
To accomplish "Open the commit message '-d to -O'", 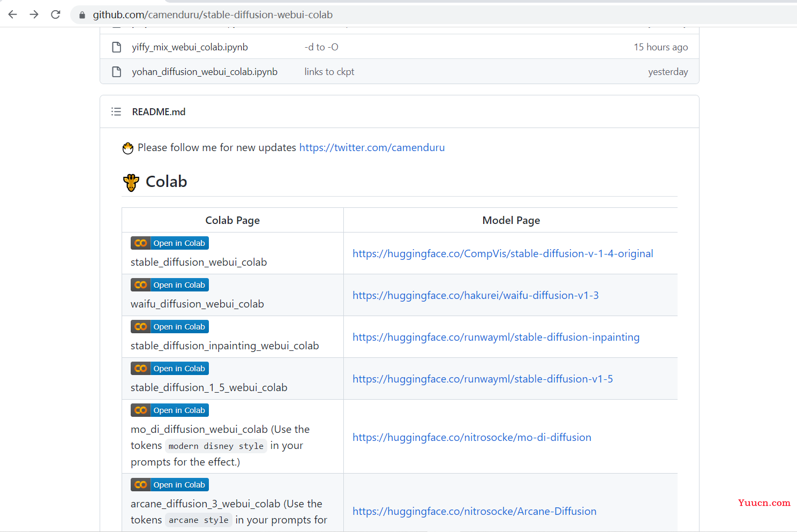I will (x=321, y=47).
